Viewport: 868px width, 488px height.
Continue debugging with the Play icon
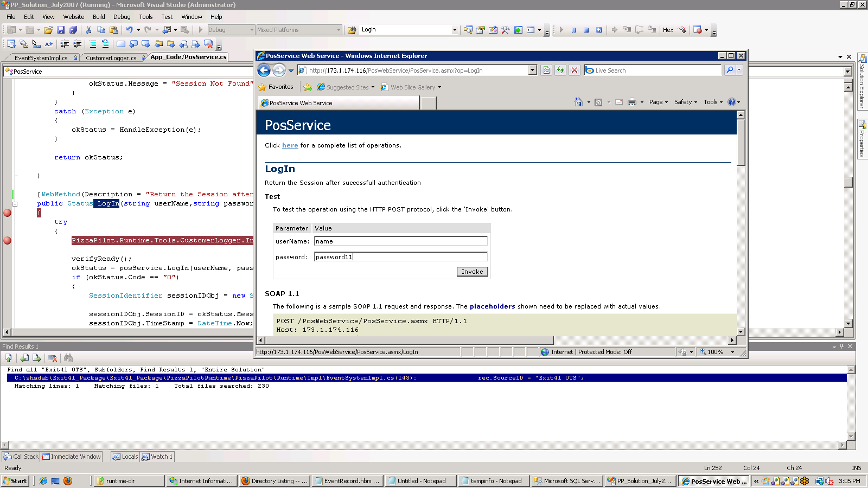[561, 30]
